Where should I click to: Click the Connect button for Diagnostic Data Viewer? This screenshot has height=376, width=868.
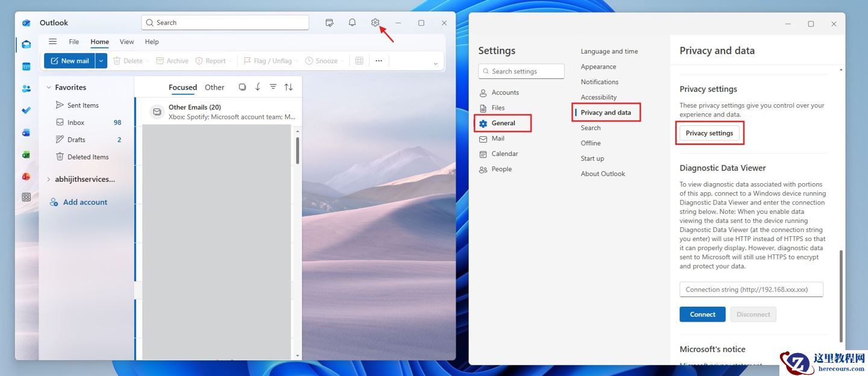[x=702, y=314]
